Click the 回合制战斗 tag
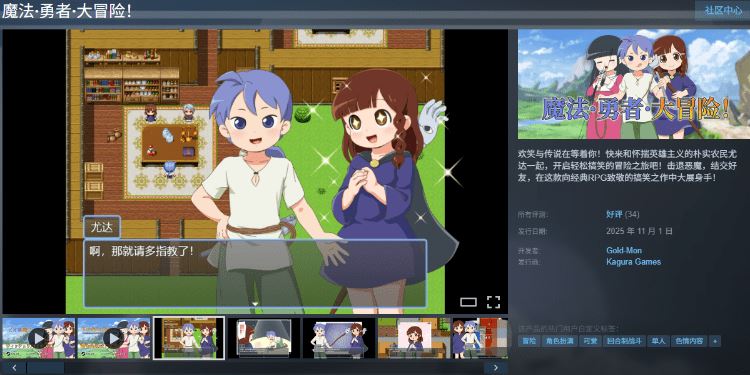 [624, 341]
